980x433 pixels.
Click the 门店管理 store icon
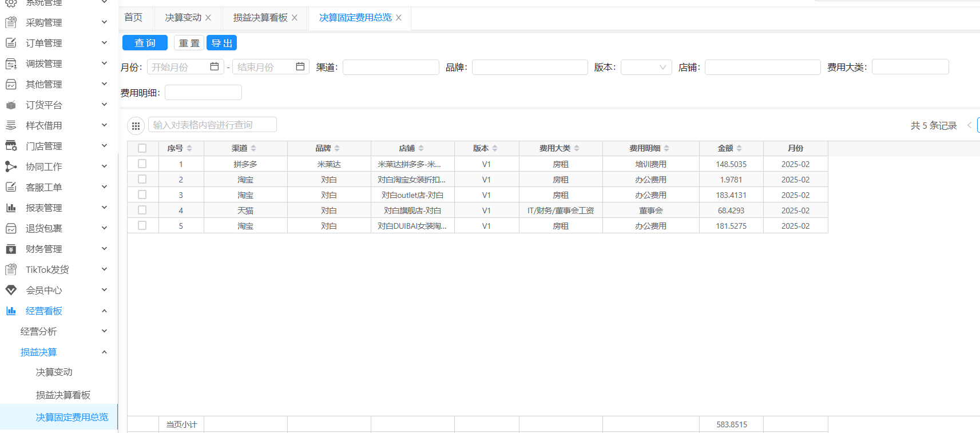[x=11, y=146]
